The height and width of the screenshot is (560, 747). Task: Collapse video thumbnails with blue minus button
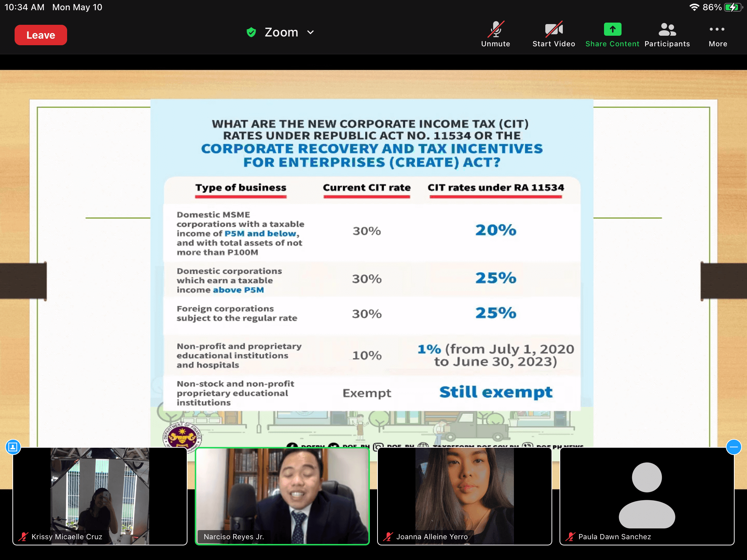(x=734, y=447)
